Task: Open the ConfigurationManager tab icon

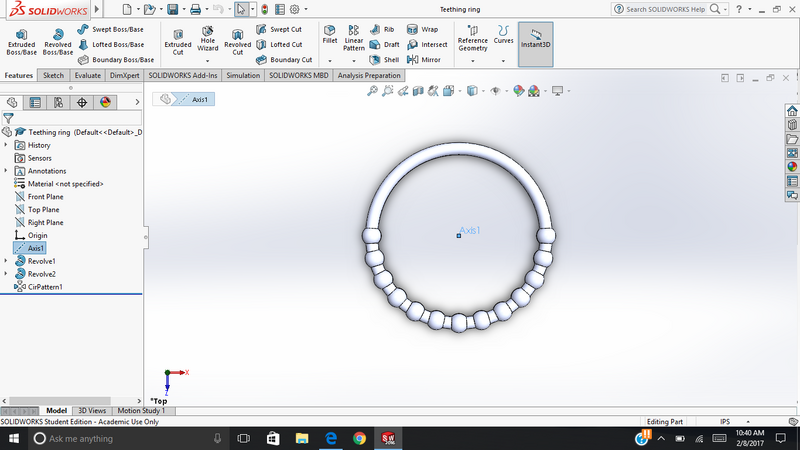Action: tap(59, 102)
